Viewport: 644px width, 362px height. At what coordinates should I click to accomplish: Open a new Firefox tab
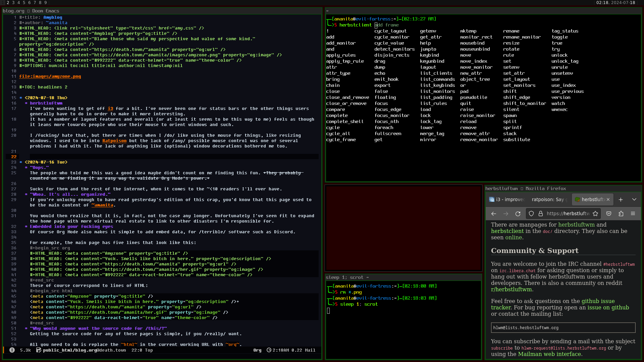click(x=621, y=199)
